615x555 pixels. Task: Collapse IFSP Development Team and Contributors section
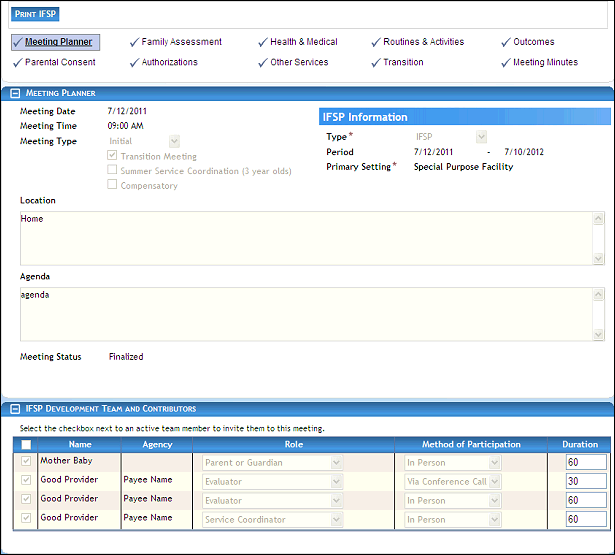point(15,409)
